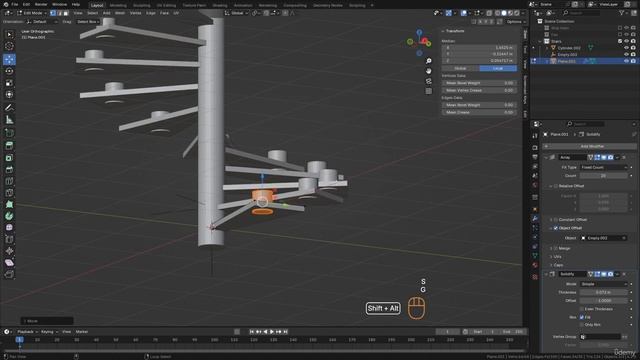
Task: Open Solidify Mode Simple dropdown
Action: (603, 284)
